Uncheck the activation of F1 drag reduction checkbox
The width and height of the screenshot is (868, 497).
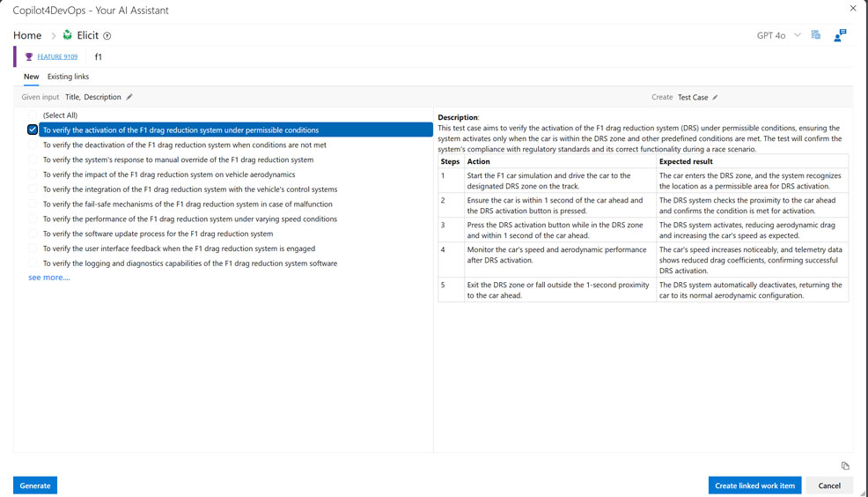[x=32, y=130]
